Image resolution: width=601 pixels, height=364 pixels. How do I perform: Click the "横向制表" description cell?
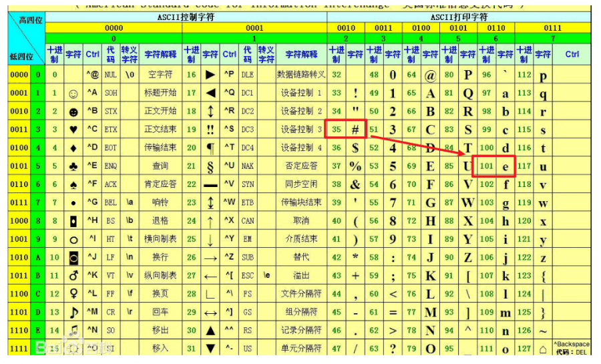coord(160,238)
